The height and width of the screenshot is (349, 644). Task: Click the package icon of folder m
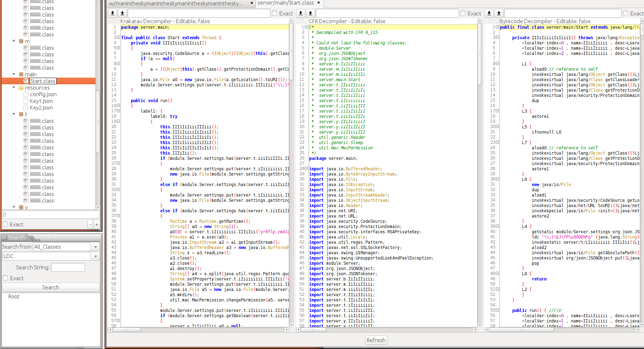click(x=21, y=41)
